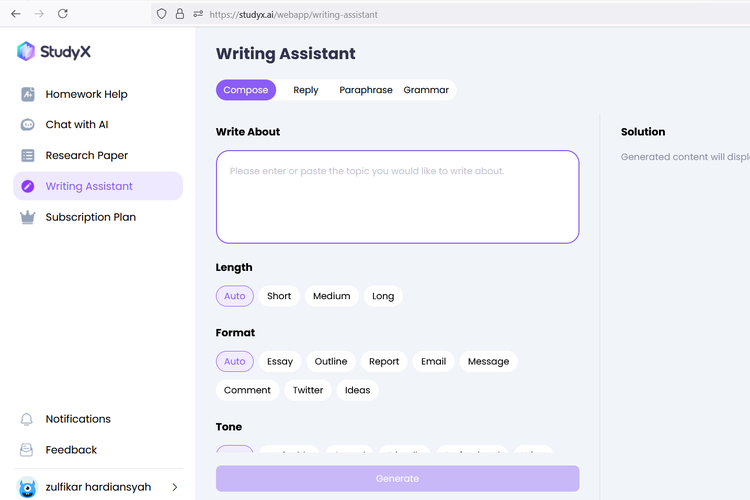Click the browser forward arrow

click(x=39, y=14)
